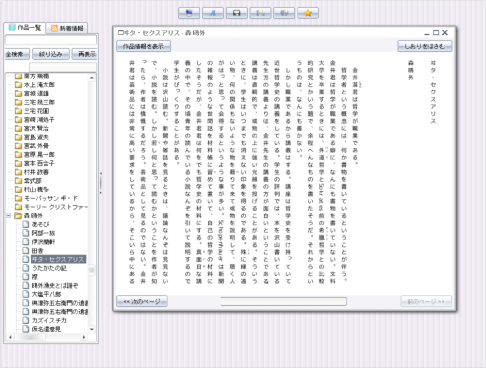Click the folder icon beside 水上 滝太郎

click(18, 85)
